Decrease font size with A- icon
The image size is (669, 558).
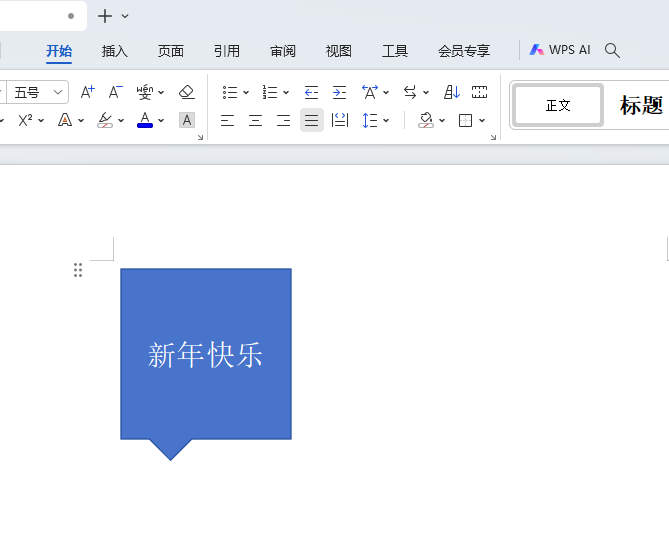pyautogui.click(x=115, y=92)
